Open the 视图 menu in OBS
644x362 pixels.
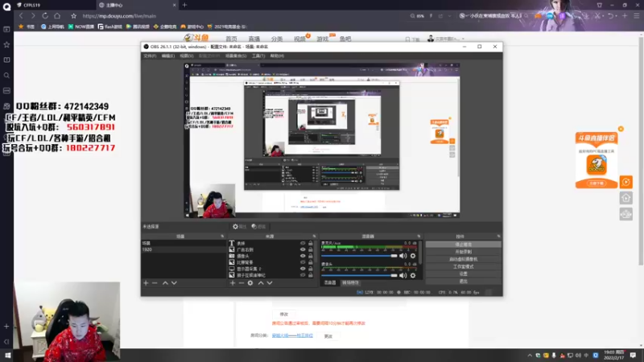pyautogui.click(x=187, y=56)
